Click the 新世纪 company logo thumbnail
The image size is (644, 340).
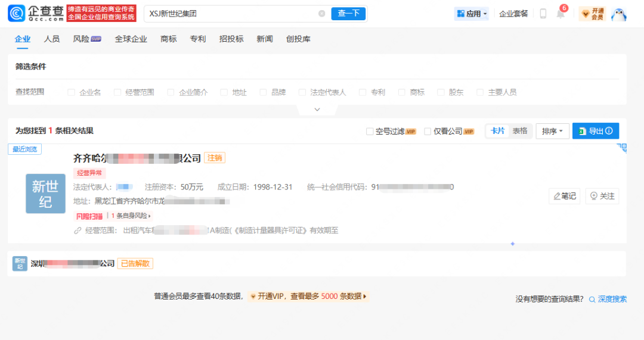(x=45, y=194)
